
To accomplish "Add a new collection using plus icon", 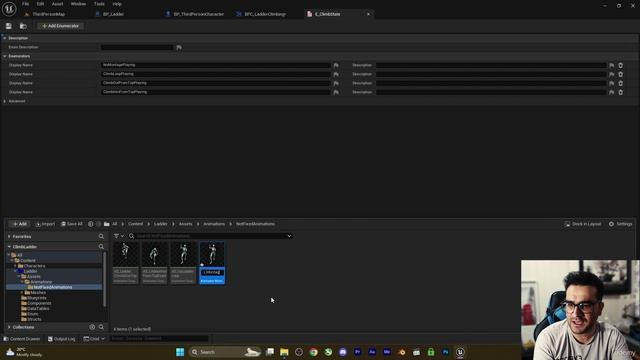I will (x=92, y=327).
